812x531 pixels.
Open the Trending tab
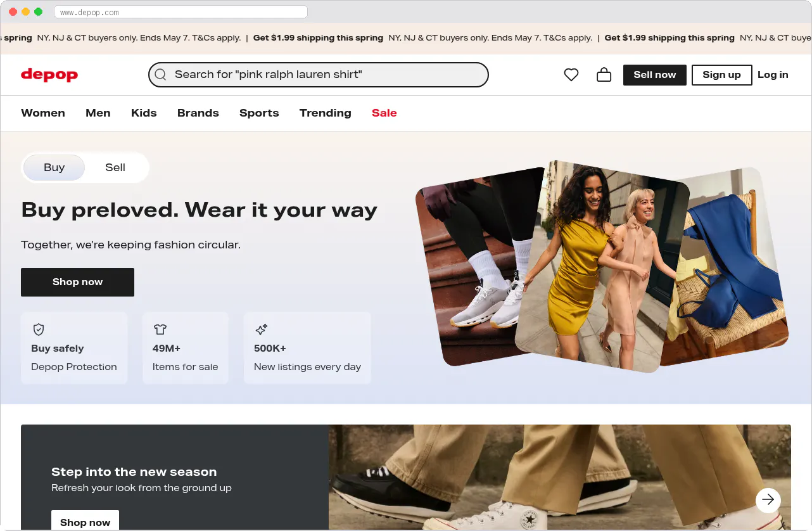(325, 113)
